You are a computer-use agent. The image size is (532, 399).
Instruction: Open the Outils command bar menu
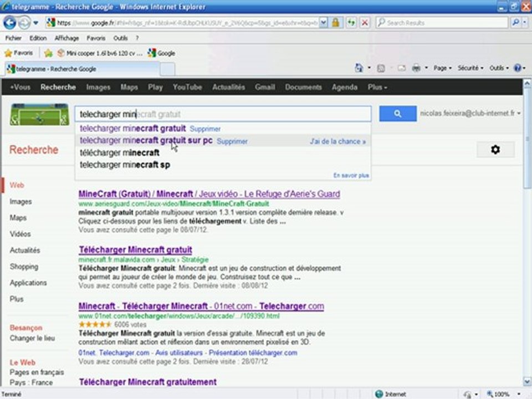coord(499,68)
